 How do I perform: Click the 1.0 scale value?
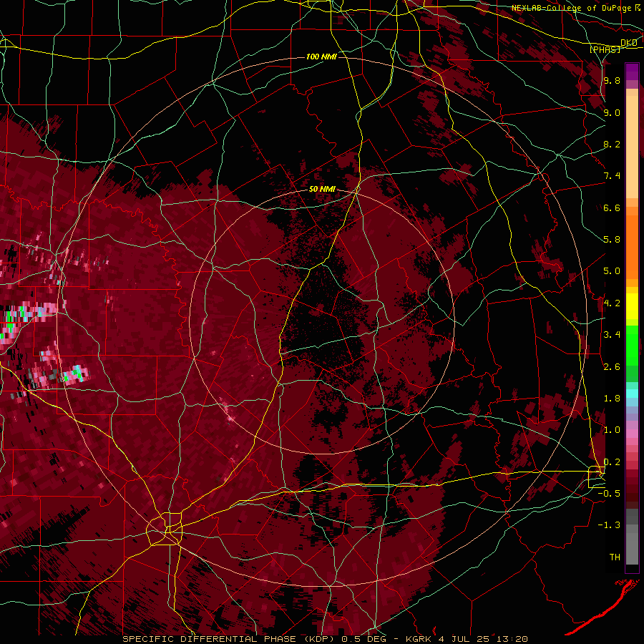point(612,430)
